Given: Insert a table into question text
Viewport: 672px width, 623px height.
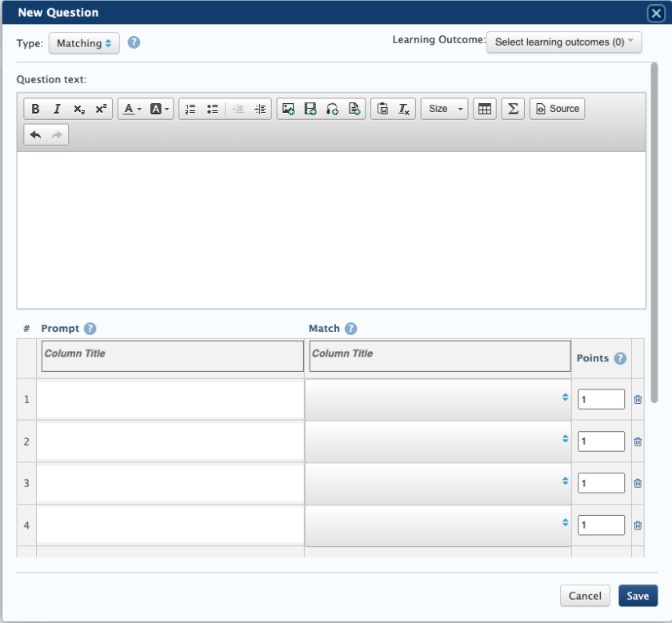Looking at the screenshot, I should coord(485,110).
